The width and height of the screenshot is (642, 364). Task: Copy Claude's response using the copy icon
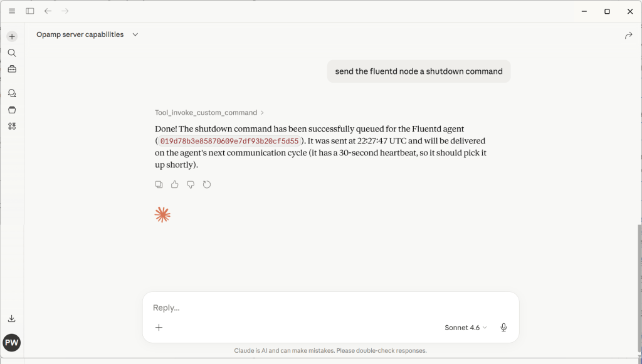click(159, 184)
